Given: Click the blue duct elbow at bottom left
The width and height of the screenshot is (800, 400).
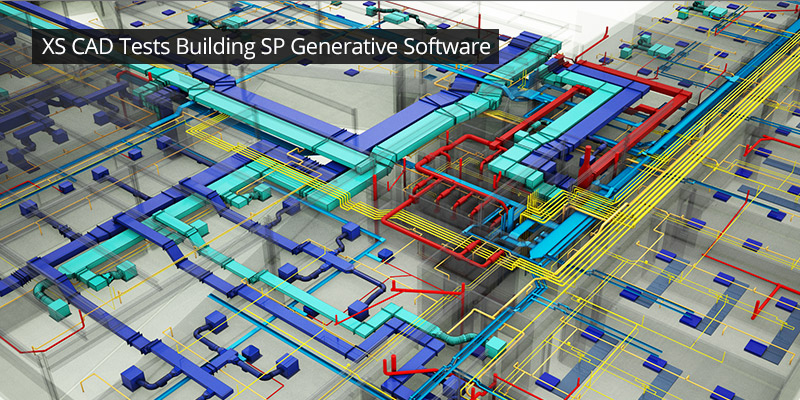Looking at the screenshot, I should [52, 290].
